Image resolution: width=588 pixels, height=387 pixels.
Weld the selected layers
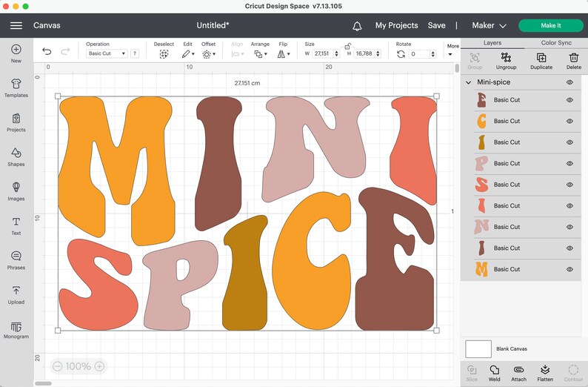[x=494, y=374]
